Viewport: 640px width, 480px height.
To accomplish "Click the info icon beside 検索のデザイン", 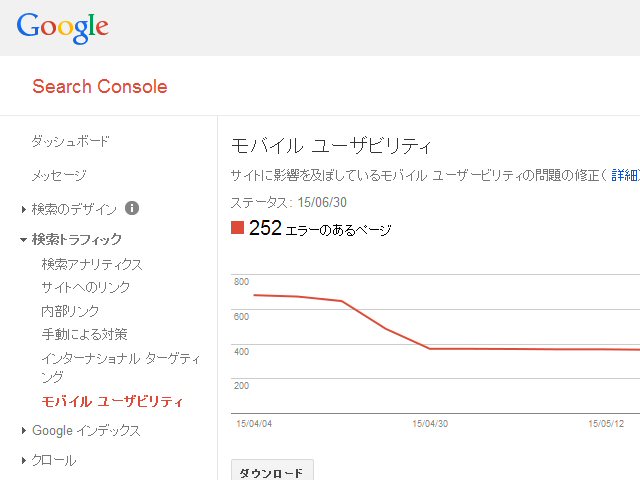I will point(131,208).
